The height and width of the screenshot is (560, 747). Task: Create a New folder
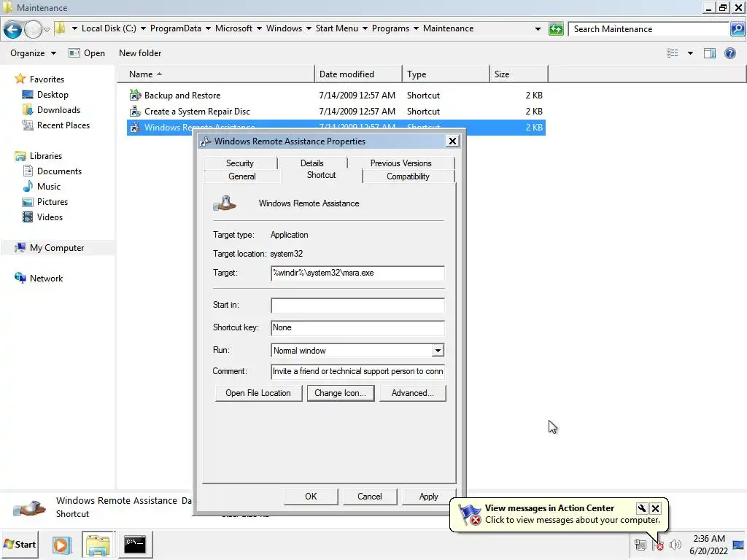click(140, 53)
